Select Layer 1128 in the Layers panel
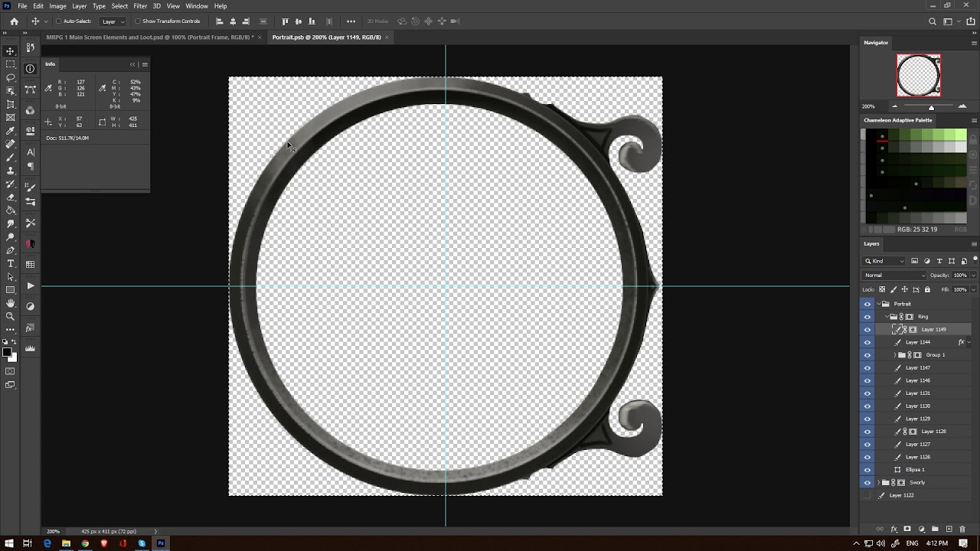Screen dimensions: 980x551 pyautogui.click(x=933, y=432)
